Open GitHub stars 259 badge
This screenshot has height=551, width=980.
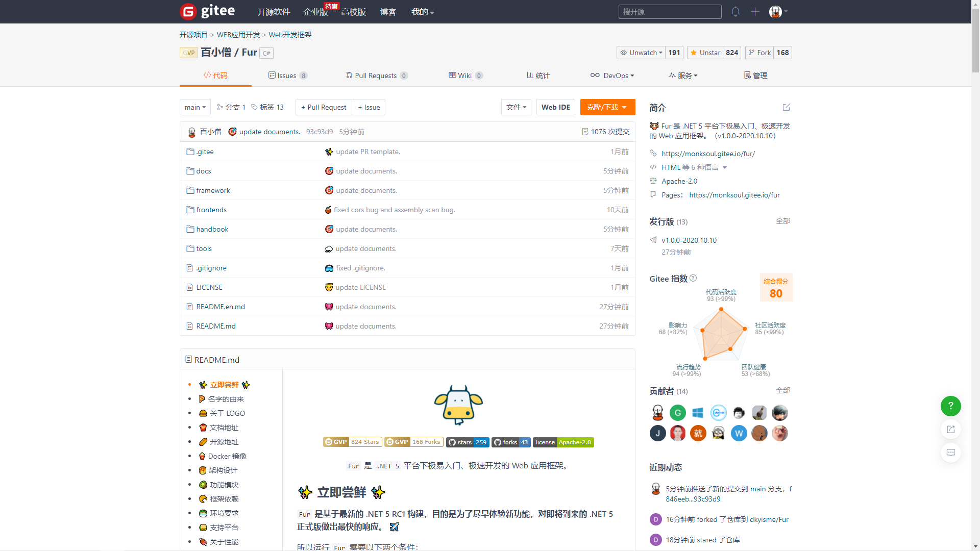pyautogui.click(x=468, y=442)
